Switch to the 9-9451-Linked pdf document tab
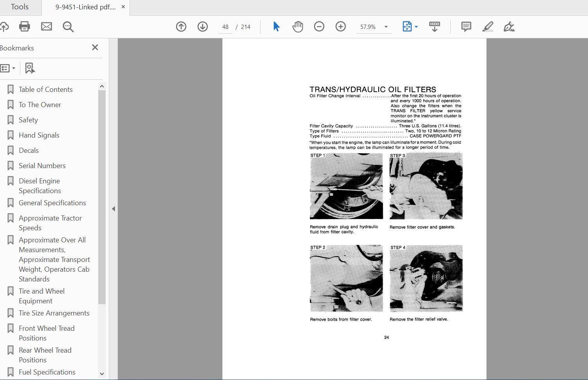 pos(85,7)
